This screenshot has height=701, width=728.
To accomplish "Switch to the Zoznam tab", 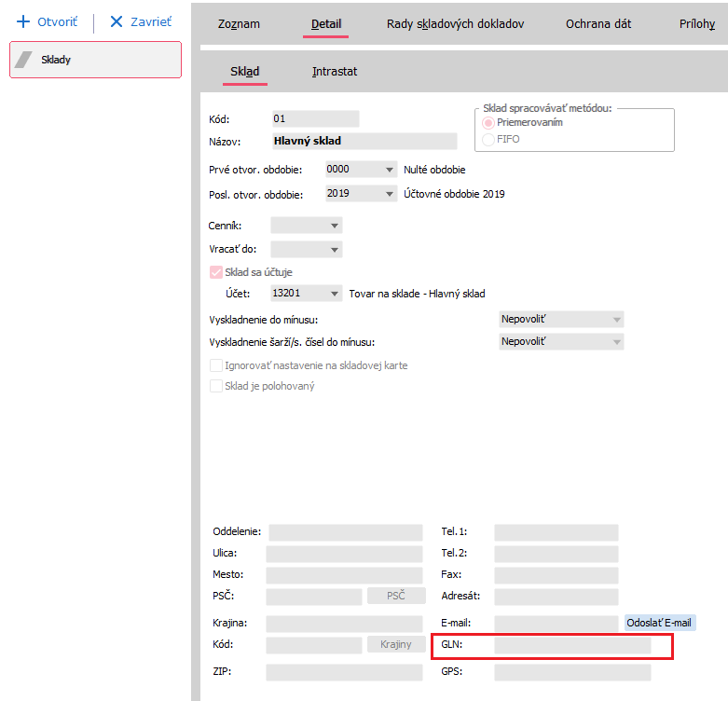I will click(x=239, y=23).
